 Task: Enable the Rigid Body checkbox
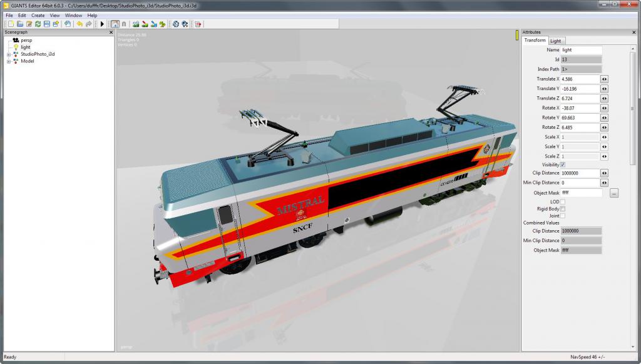(563, 209)
